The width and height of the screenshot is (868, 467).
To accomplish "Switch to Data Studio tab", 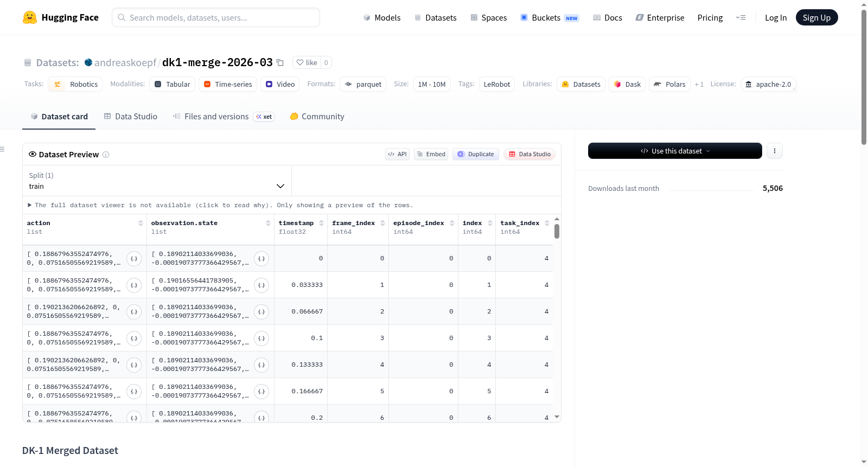I will (x=131, y=116).
